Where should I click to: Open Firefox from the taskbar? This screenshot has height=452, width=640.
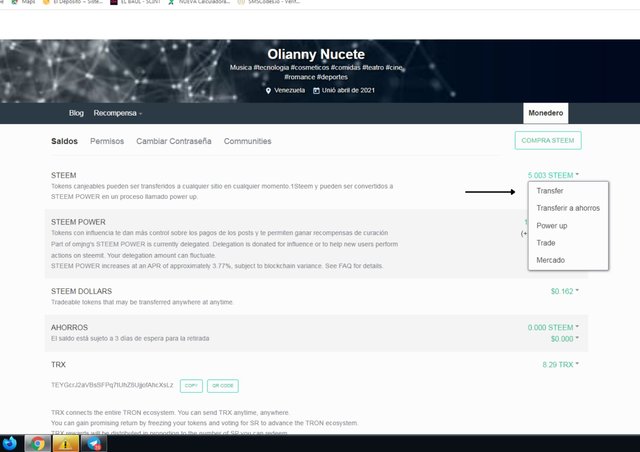tap(10, 443)
